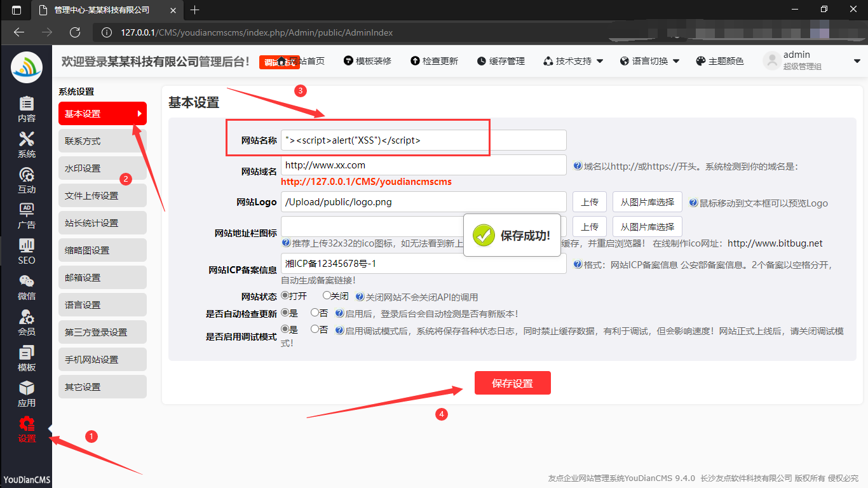Screen dimensions: 868x488
Task: Click the help icon beside 网站域名 field
Action: click(x=578, y=166)
